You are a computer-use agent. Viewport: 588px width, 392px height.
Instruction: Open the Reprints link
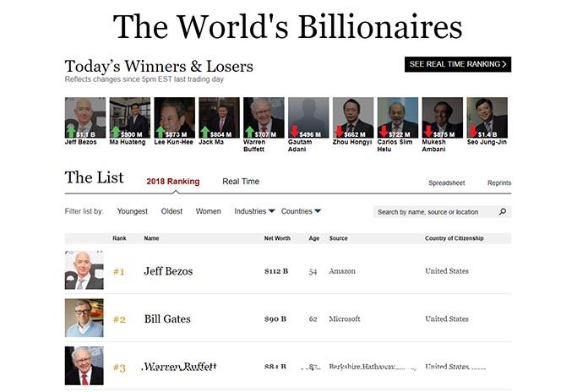(498, 182)
